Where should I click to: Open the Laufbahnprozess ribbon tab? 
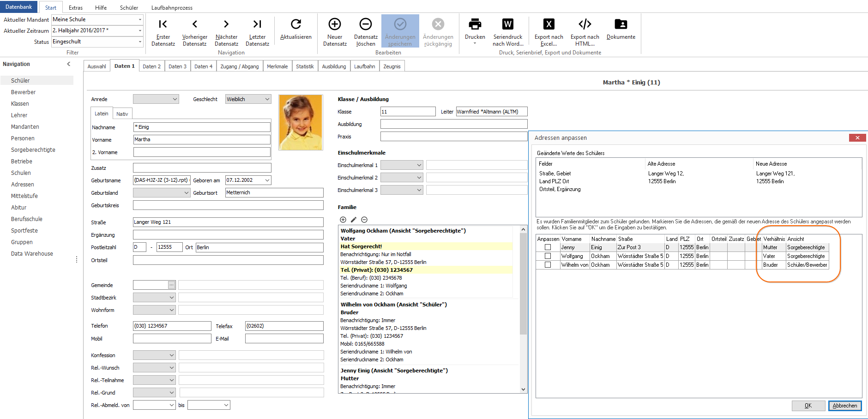click(x=172, y=7)
